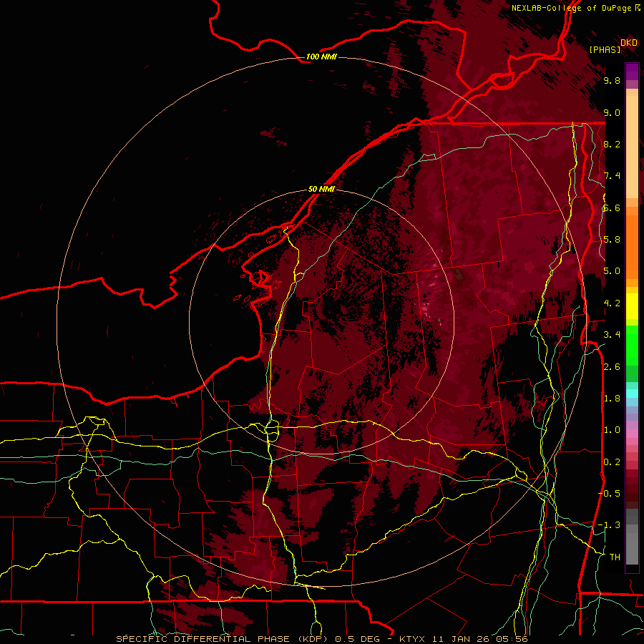The width and height of the screenshot is (644, 644).
Task: Click the 50 NMI range ring label
Action: (x=321, y=189)
